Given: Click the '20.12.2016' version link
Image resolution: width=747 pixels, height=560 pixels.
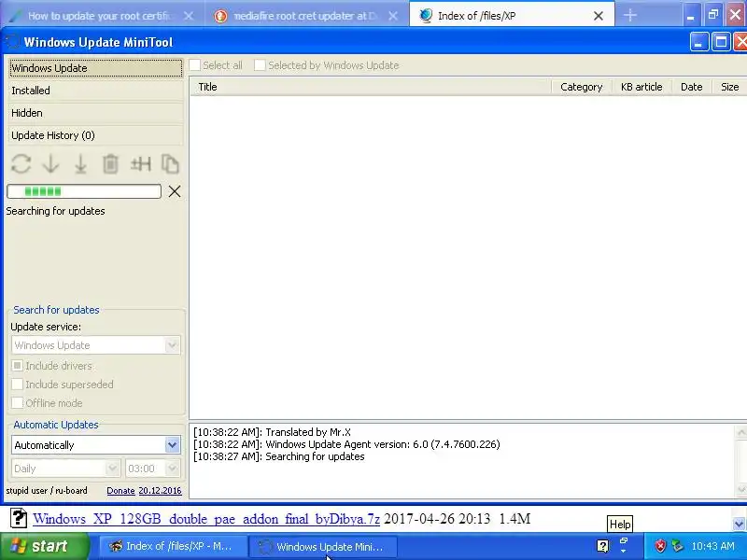Looking at the screenshot, I should [160, 491].
